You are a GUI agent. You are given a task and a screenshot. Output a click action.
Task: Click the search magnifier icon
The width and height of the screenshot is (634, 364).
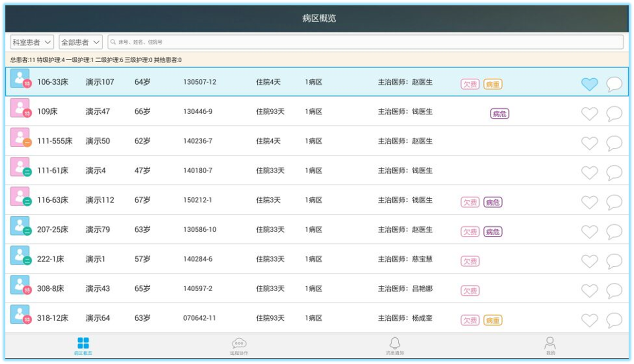pyautogui.click(x=113, y=42)
